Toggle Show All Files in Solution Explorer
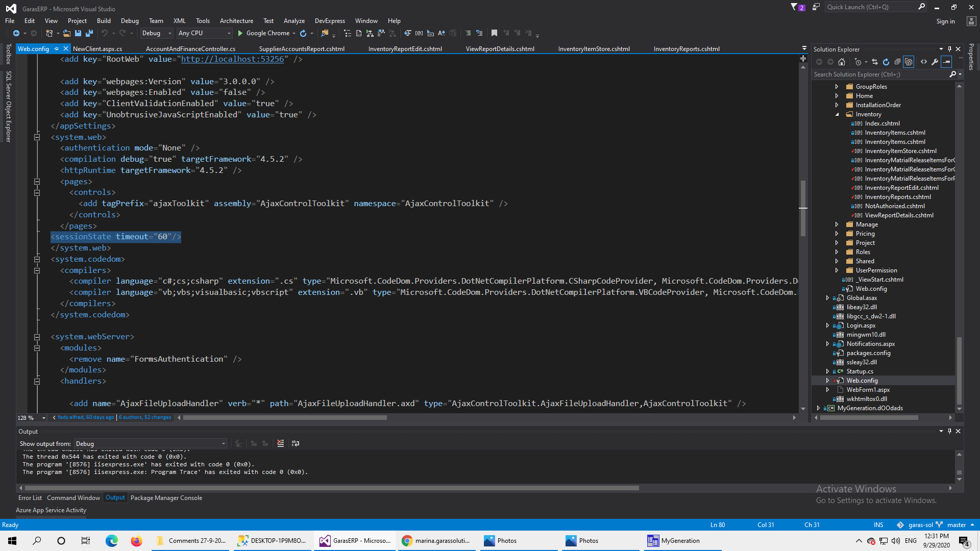980x551 pixels. coord(909,62)
